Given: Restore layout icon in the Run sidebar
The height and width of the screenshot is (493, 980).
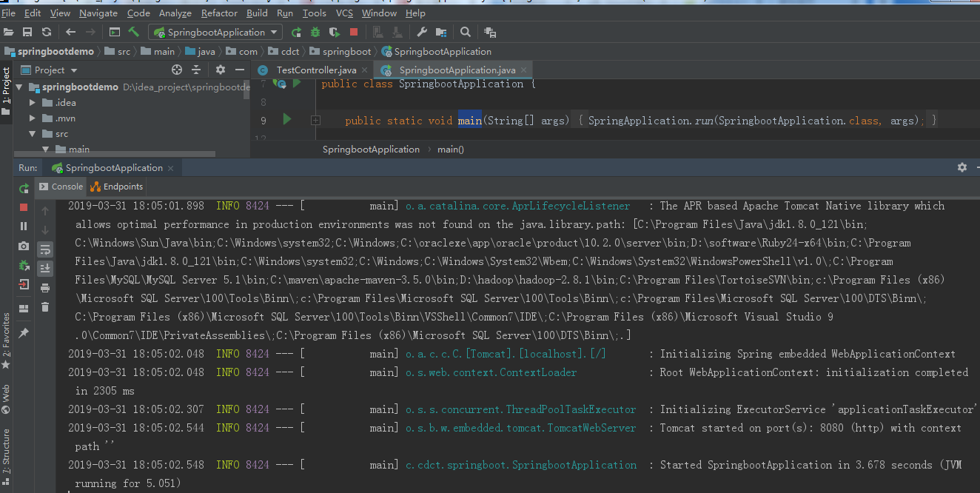Looking at the screenshot, I should (x=24, y=308).
